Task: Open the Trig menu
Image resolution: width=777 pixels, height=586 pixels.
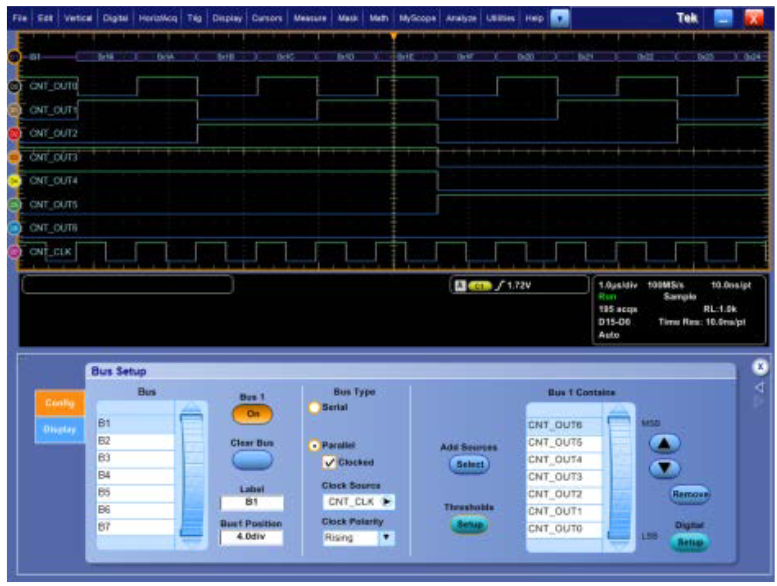Action: point(194,18)
